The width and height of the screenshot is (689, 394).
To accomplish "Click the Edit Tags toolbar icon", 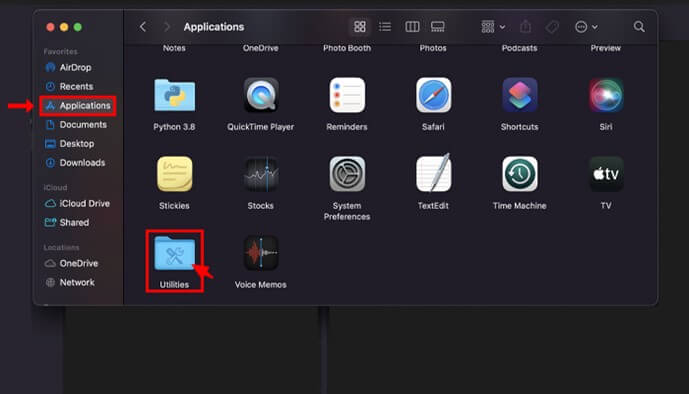I will 552,27.
